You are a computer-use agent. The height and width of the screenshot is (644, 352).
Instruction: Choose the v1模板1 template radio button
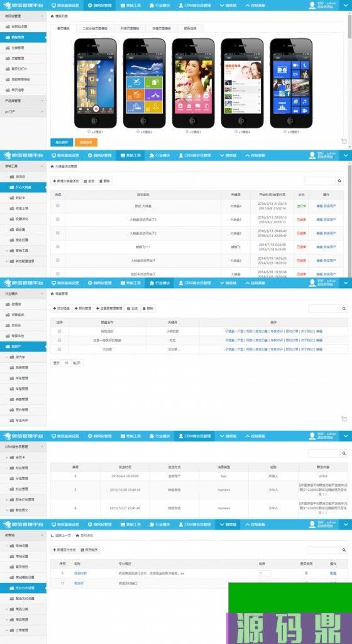pyautogui.click(x=89, y=132)
